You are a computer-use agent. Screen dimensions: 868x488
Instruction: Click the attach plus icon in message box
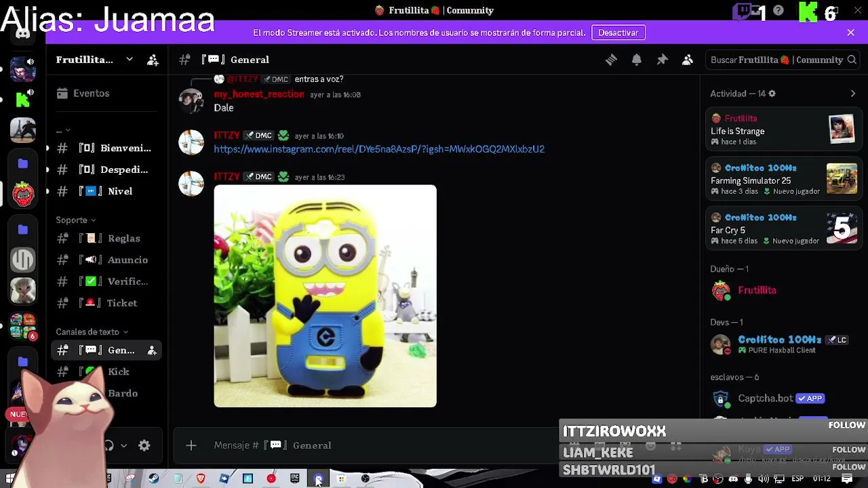191,445
